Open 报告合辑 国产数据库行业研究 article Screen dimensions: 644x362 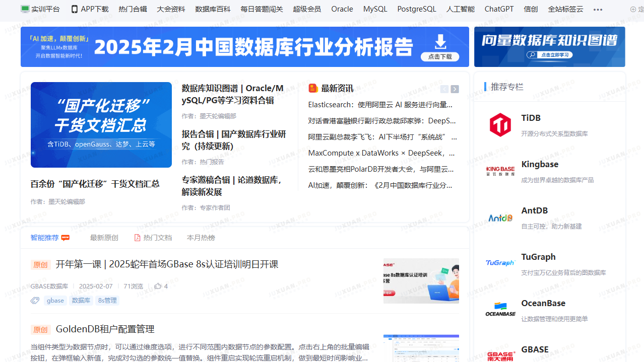click(x=234, y=140)
